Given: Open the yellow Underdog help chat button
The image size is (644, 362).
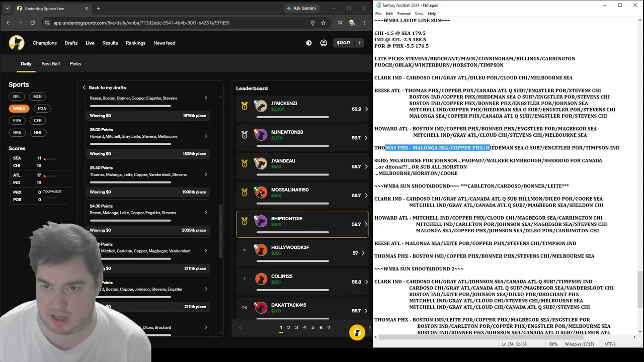Looking at the screenshot, I should [357, 332].
